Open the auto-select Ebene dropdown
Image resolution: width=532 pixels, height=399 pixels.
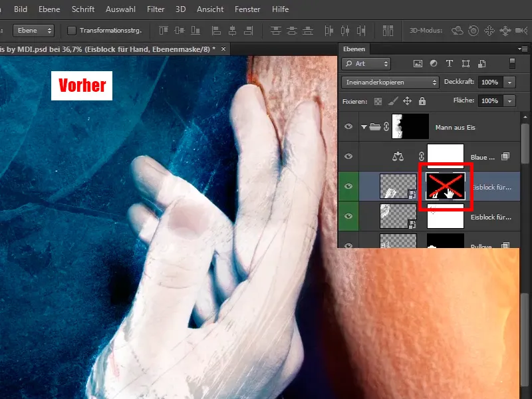pyautogui.click(x=34, y=31)
